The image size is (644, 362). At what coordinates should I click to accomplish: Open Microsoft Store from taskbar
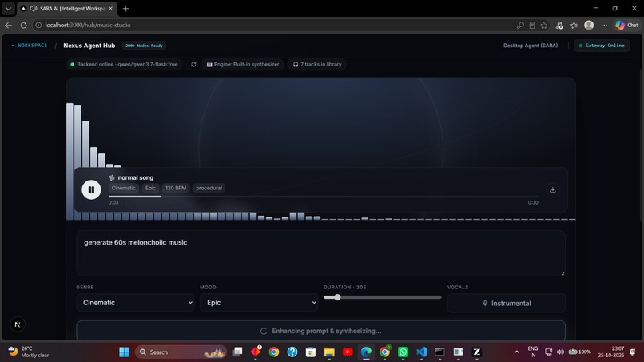[x=311, y=352]
